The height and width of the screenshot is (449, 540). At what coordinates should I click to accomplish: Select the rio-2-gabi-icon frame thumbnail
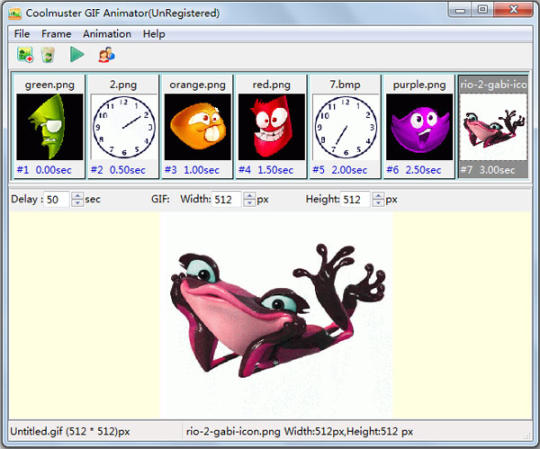[x=493, y=127]
